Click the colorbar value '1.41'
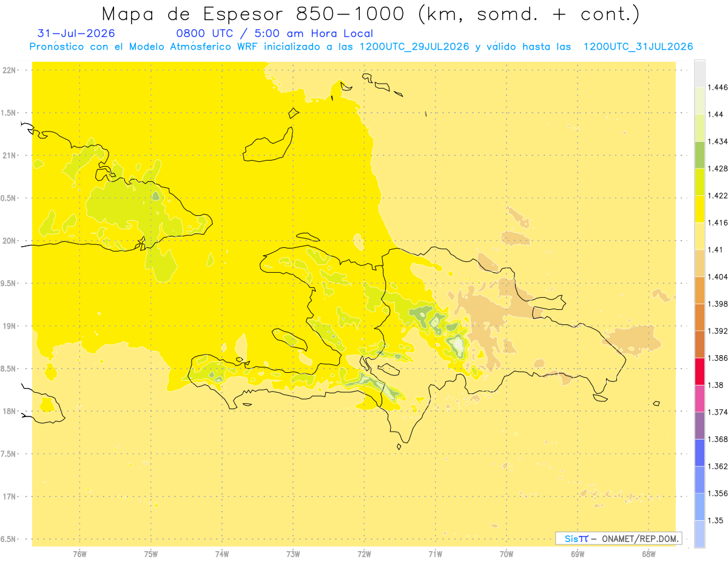This screenshot has width=728, height=562. click(716, 250)
